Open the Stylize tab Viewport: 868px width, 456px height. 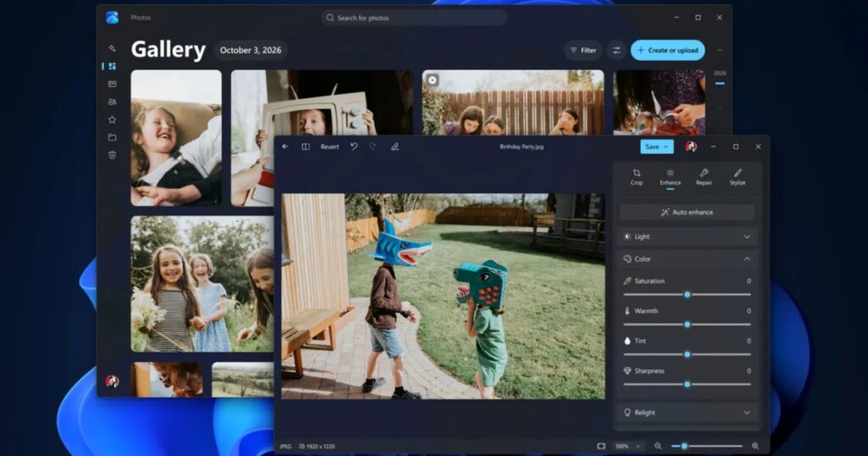point(737,177)
